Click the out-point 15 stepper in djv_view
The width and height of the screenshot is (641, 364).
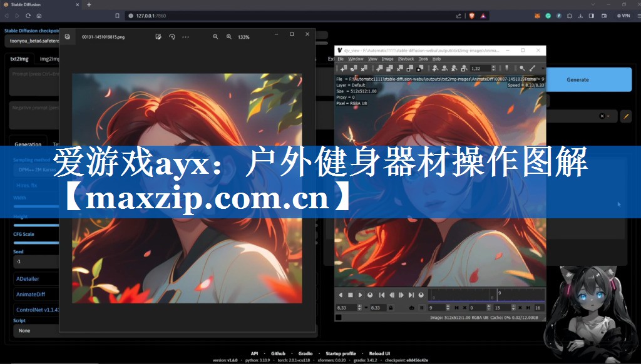tap(513, 308)
